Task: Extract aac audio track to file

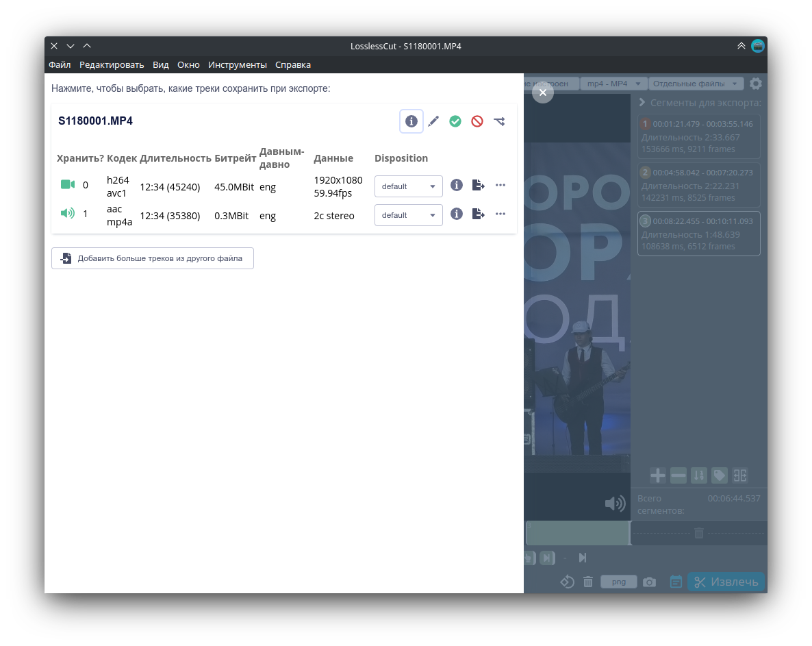Action: pyautogui.click(x=479, y=214)
